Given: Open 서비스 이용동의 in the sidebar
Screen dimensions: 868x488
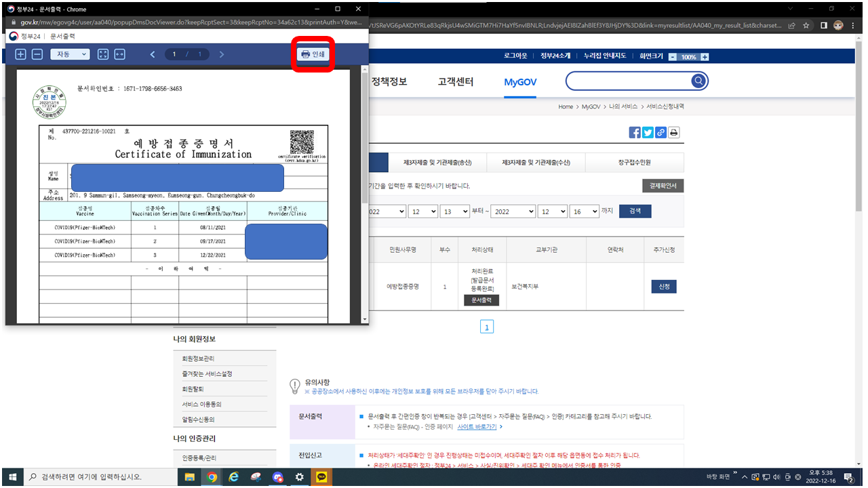Looking at the screenshot, I should coord(202,405).
